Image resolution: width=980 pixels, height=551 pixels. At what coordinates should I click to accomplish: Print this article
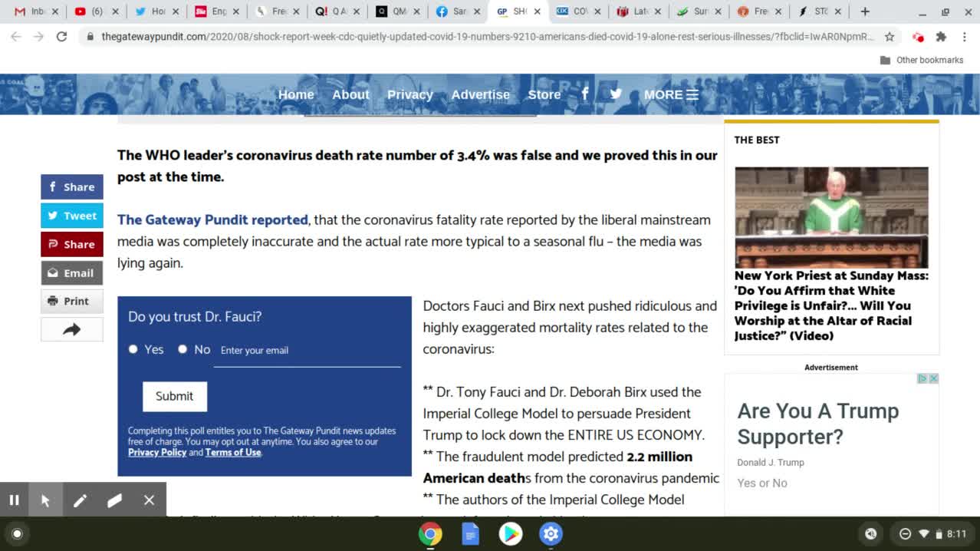point(72,301)
